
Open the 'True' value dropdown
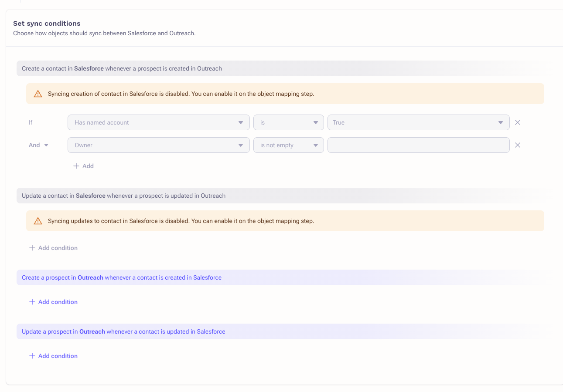tap(418, 122)
